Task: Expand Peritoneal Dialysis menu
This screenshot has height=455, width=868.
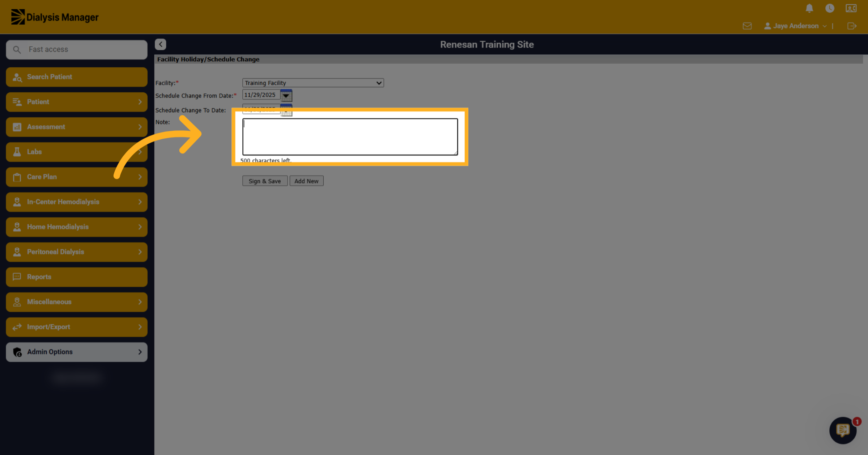Action: [x=77, y=252]
